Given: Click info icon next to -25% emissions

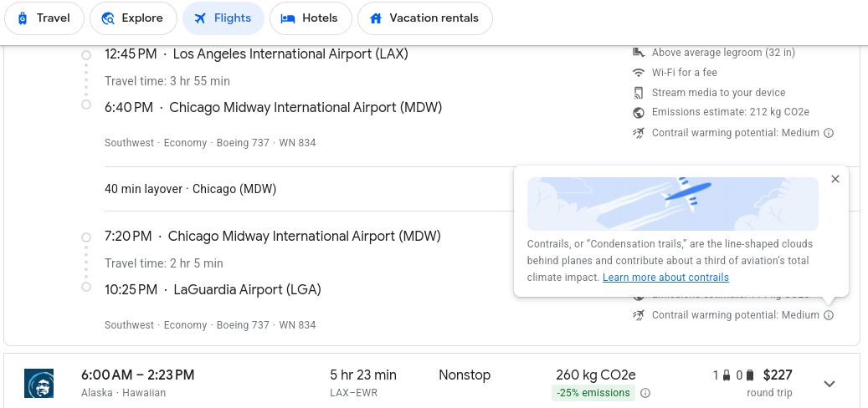Looking at the screenshot, I should tap(645, 393).
